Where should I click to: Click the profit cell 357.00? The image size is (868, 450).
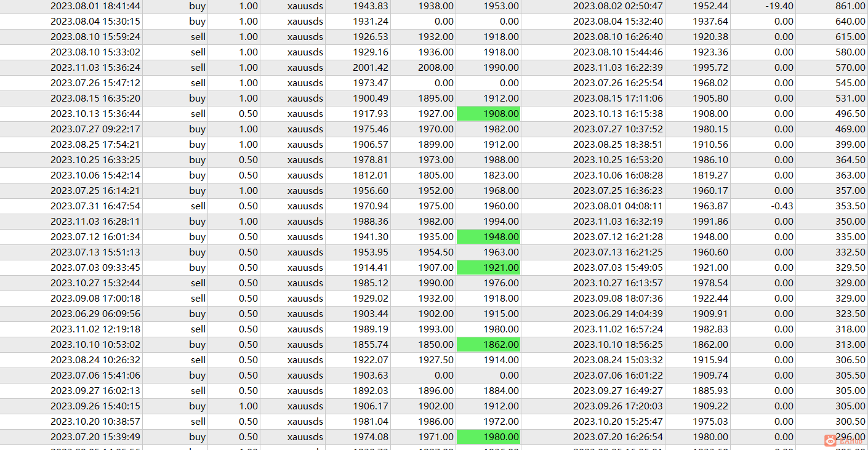851,191
